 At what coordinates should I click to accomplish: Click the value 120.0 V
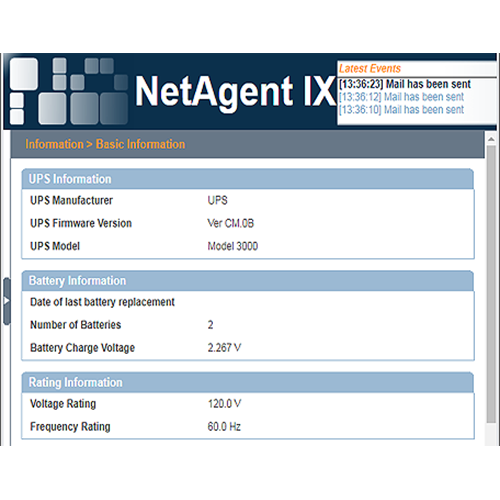224,404
